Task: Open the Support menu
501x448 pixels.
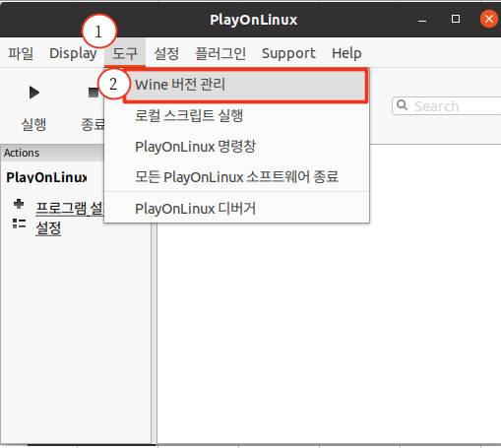Action: (x=288, y=53)
